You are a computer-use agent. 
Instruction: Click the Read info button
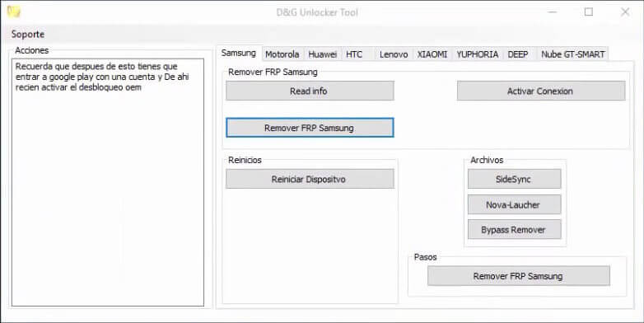[x=310, y=91]
